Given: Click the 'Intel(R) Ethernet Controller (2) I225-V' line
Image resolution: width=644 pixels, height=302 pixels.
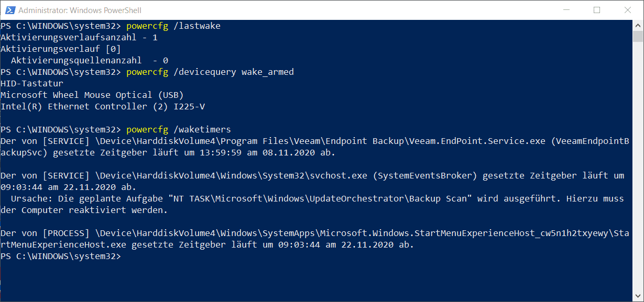Looking at the screenshot, I should click(x=103, y=107).
